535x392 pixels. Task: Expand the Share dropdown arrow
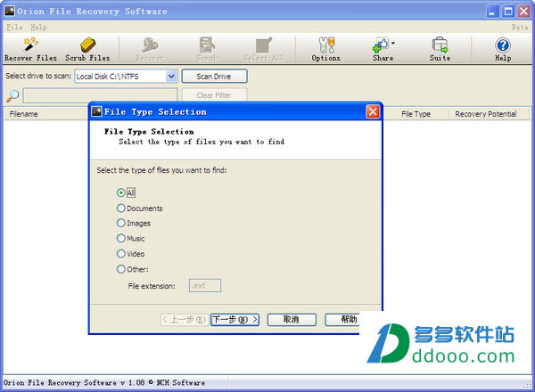point(393,44)
